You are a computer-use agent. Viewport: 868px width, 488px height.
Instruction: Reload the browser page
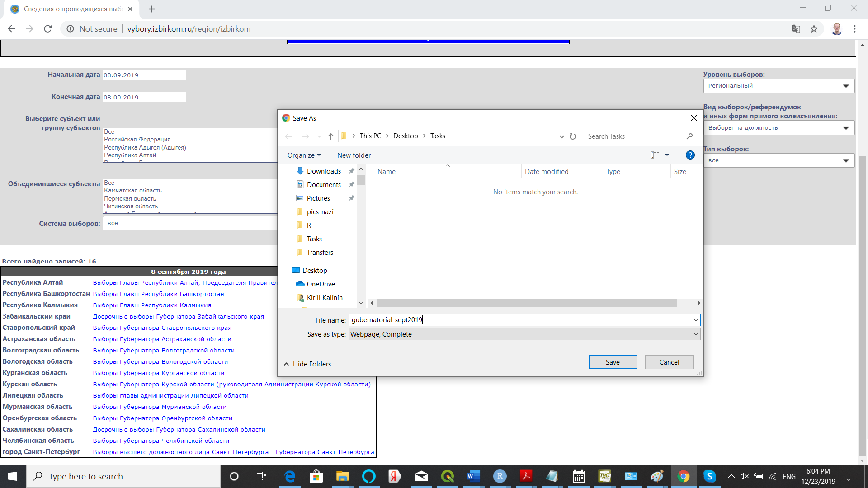click(48, 29)
